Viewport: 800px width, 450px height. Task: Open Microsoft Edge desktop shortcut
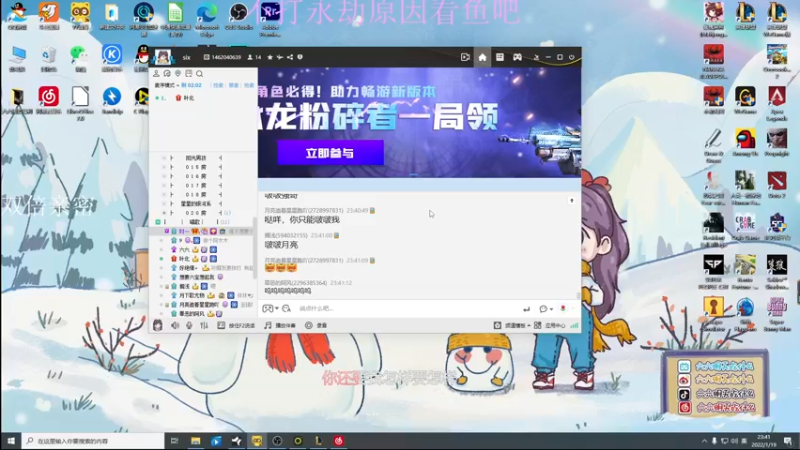click(x=207, y=19)
